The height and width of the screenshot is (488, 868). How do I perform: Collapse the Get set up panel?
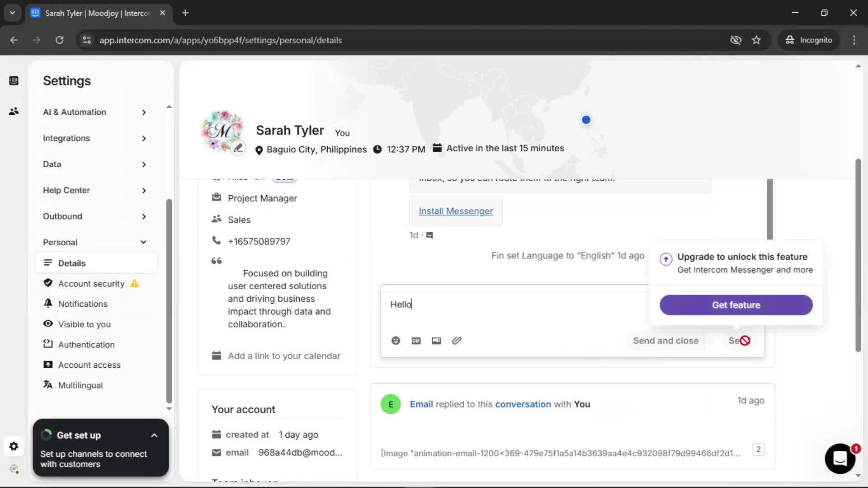point(154,436)
